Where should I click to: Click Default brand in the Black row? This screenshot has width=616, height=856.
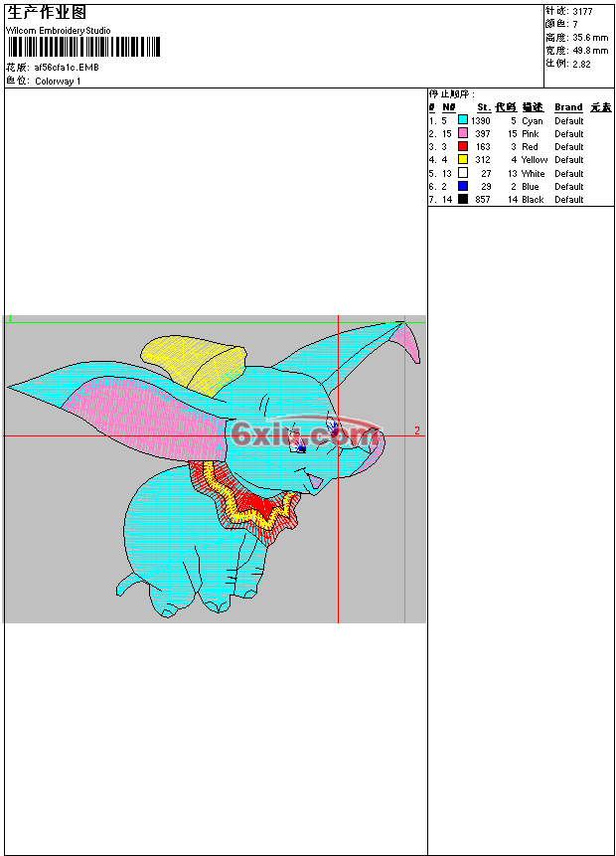[x=569, y=200]
